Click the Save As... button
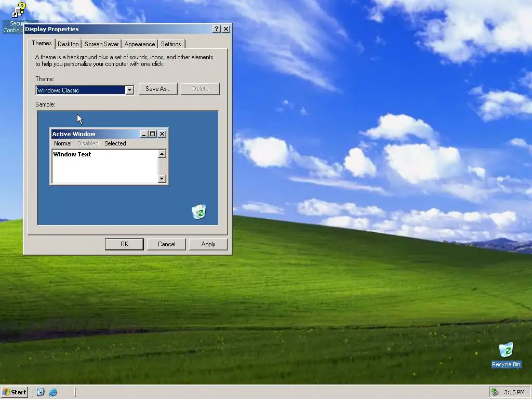This screenshot has height=399, width=532. click(158, 89)
